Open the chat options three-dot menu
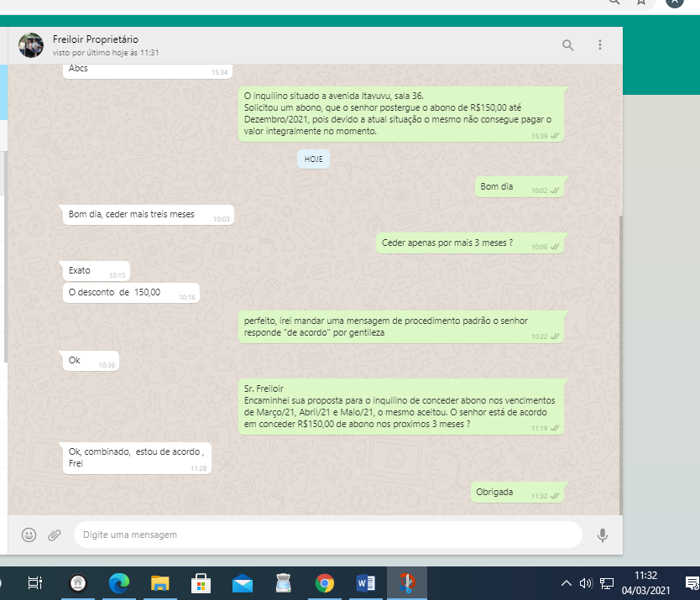Viewport: 700px width, 600px height. pos(600,45)
